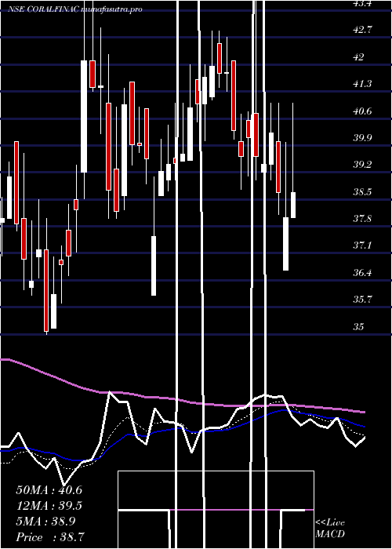The height and width of the screenshot is (549, 392).
Task: Click the NSE CORALFINAC munafasutra.pro title text
Action: 75,9
